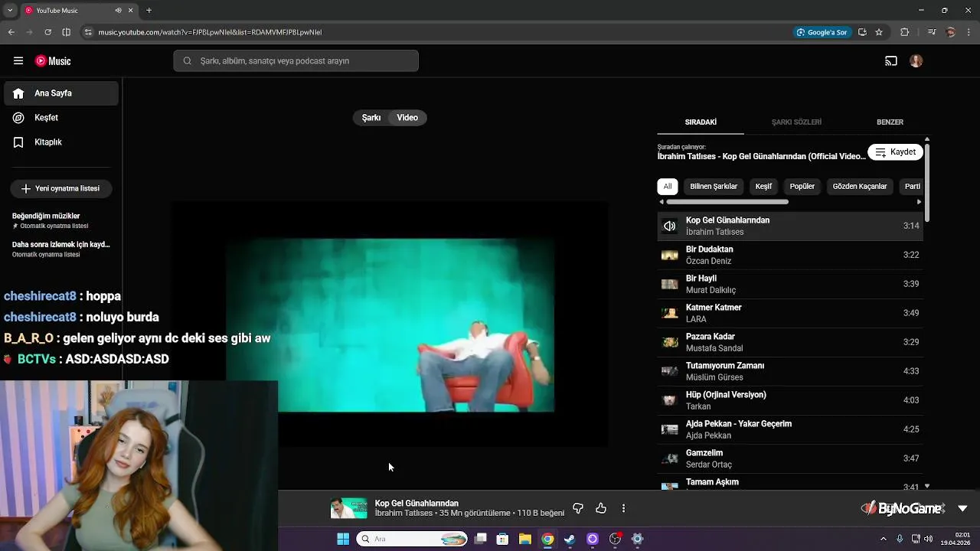980x551 pixels.
Task: Open the Chrome three-dot menu
Action: (x=969, y=32)
